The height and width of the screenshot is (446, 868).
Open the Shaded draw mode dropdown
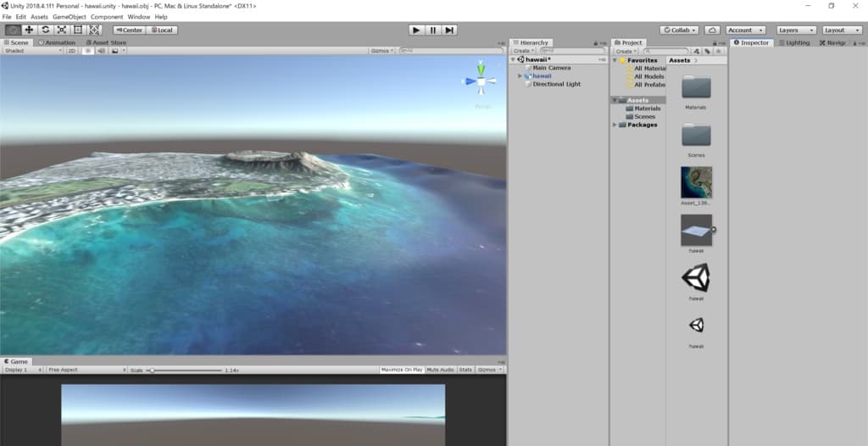click(32, 51)
